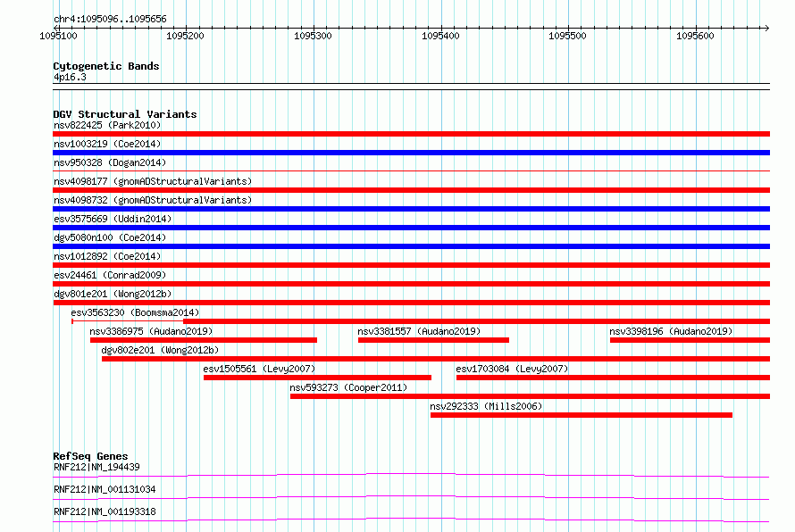This screenshot has height=532, width=795.
Task: Click the red bar under nsv822425
Action: coord(411,134)
